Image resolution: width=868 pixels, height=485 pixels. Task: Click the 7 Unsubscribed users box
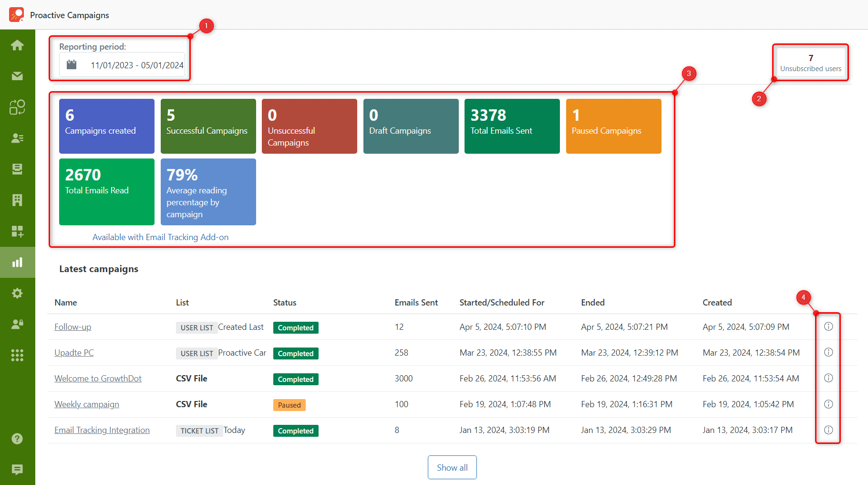811,63
